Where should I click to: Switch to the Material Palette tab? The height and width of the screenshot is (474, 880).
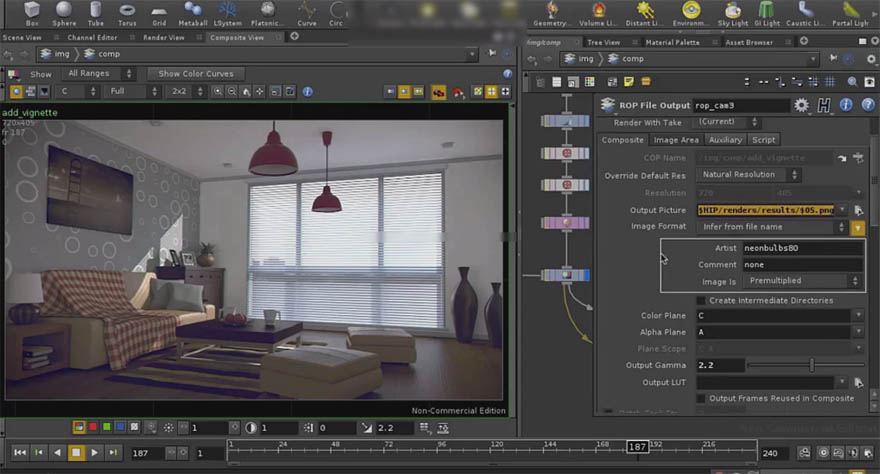tap(672, 42)
